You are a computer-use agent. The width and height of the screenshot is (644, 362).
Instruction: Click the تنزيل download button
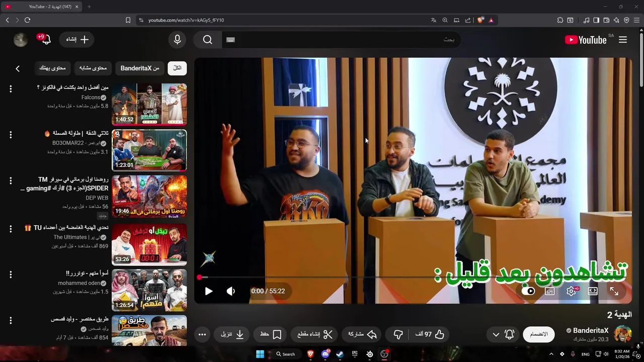pos(232,334)
